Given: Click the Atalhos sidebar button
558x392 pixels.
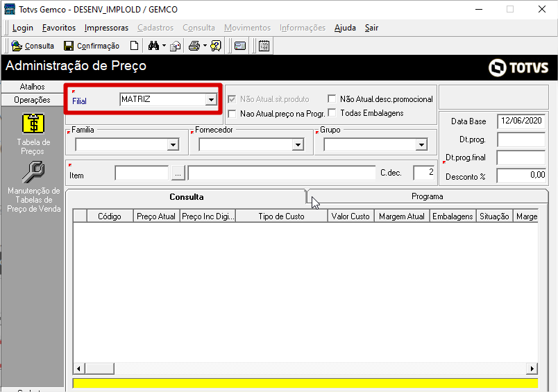Looking at the screenshot, I should coord(33,87).
